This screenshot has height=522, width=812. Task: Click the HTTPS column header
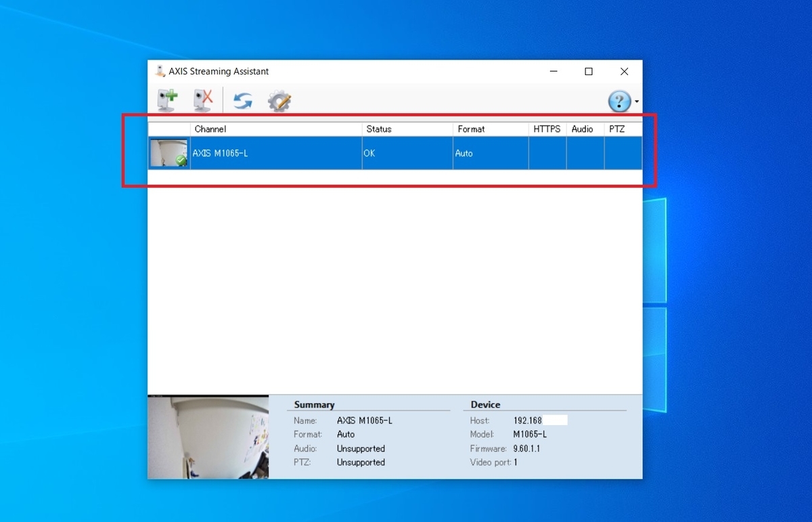click(547, 129)
